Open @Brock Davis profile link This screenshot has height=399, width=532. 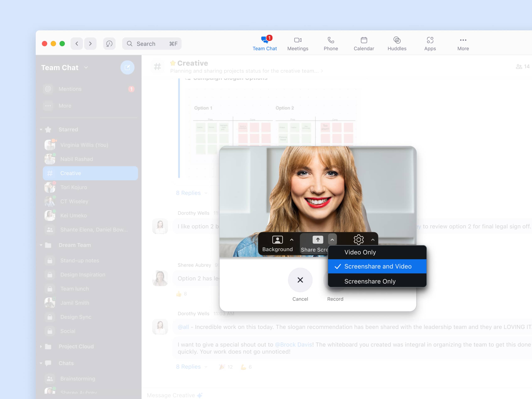(294, 344)
